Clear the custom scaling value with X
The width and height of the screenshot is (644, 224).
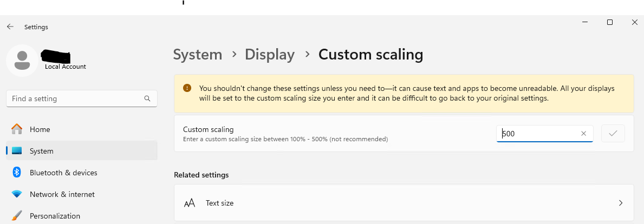pos(584,133)
